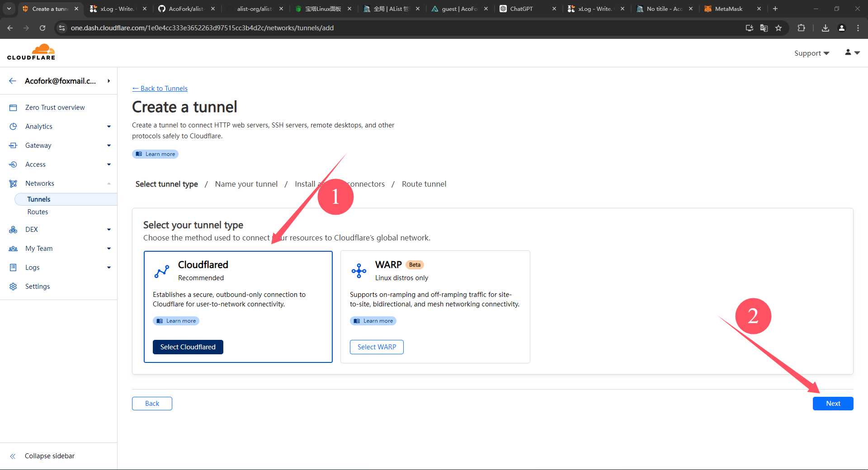The image size is (868, 470).
Task: Click the Logs sidebar icon
Action: coord(13,268)
